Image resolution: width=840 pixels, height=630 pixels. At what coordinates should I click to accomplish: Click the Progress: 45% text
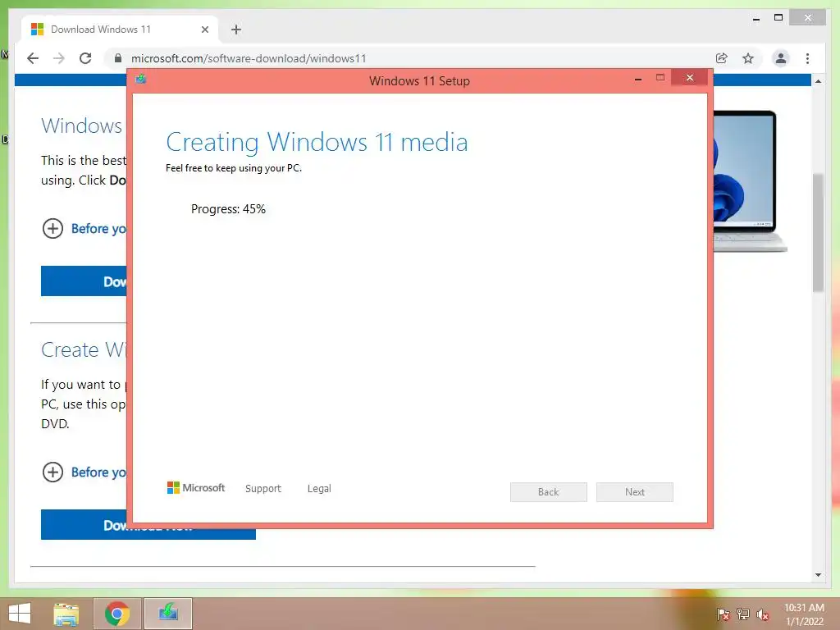click(x=228, y=209)
